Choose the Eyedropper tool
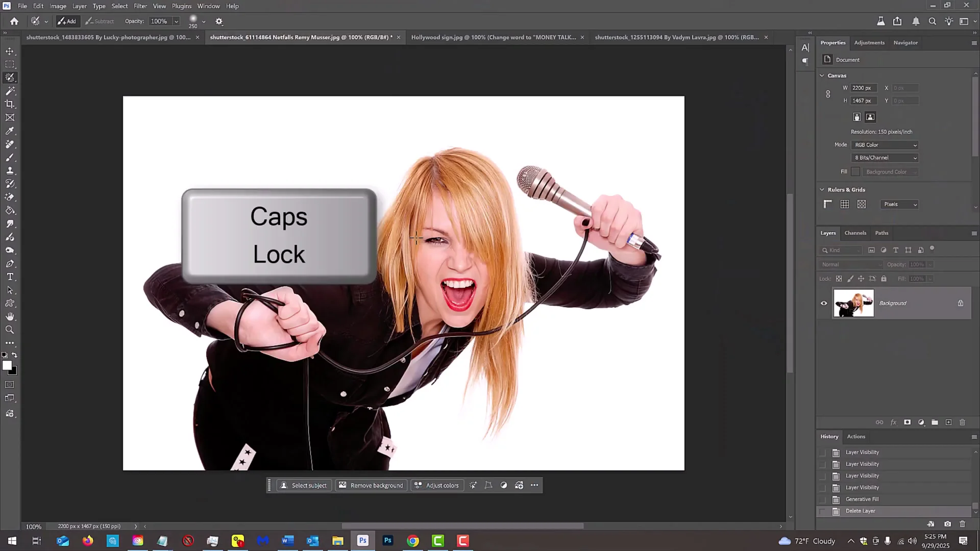The image size is (980, 551). pos(10,131)
